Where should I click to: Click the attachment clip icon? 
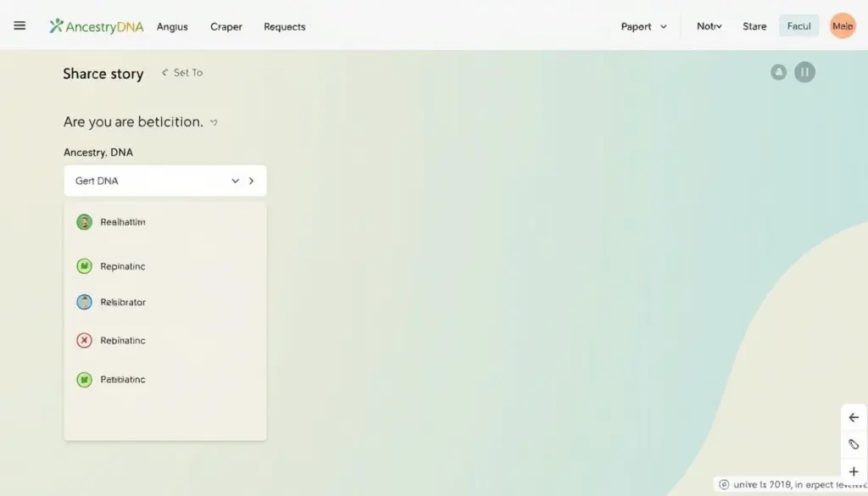(854, 444)
